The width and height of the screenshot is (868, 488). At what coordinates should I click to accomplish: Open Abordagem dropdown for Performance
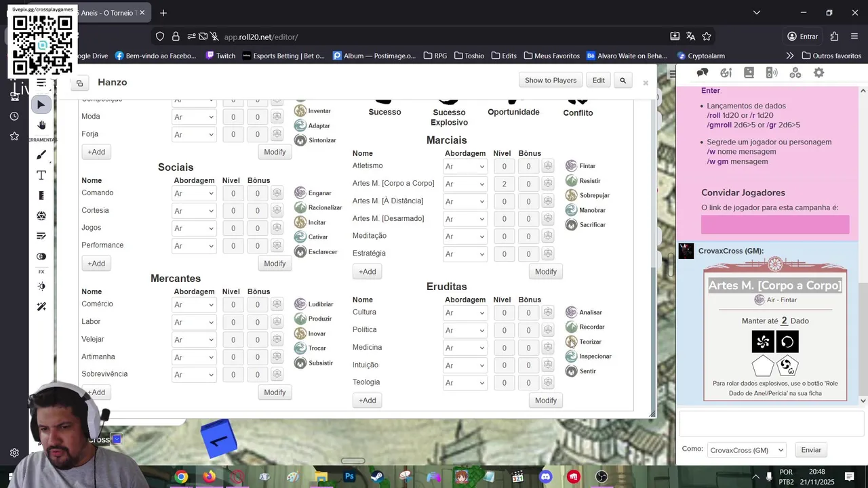point(193,246)
